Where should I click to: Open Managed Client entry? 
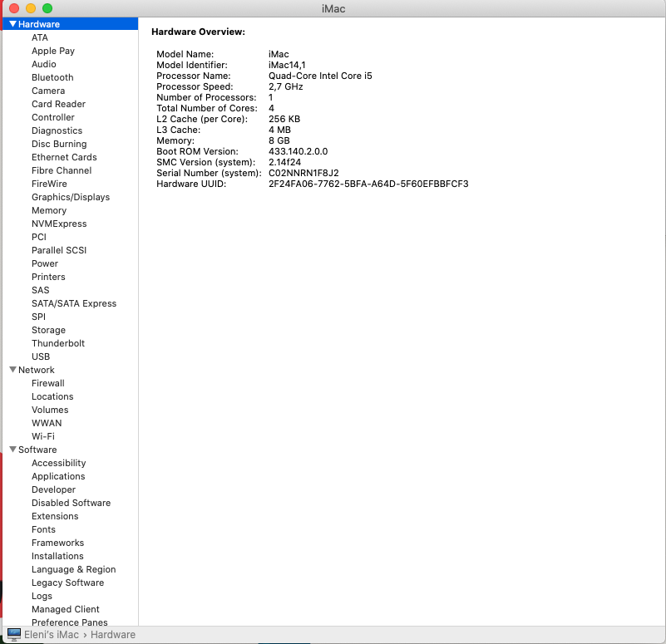(66, 609)
